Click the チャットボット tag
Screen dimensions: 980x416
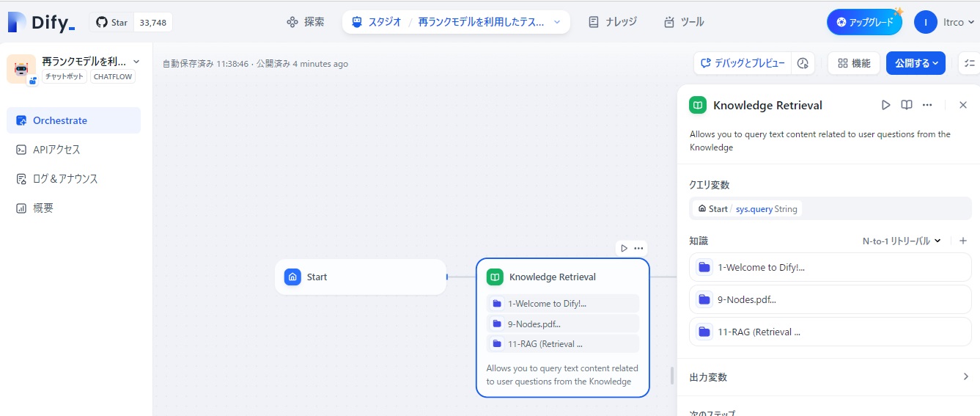pyautogui.click(x=65, y=76)
